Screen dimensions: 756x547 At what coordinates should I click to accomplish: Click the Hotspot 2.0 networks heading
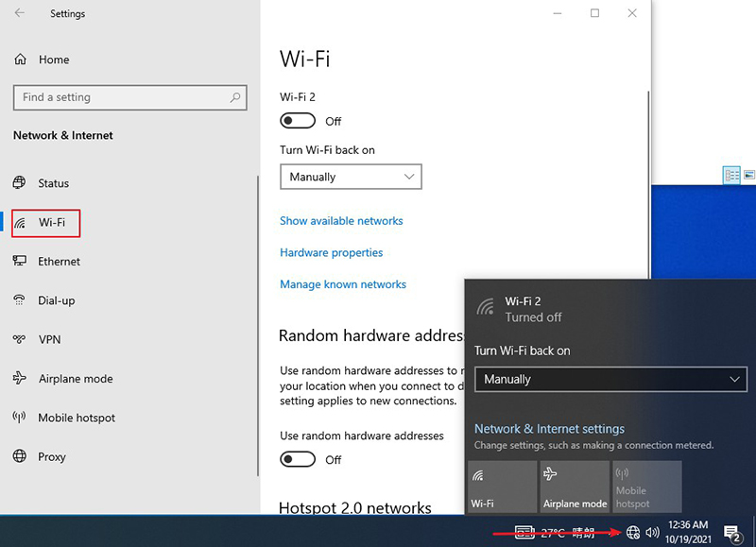[x=355, y=507]
